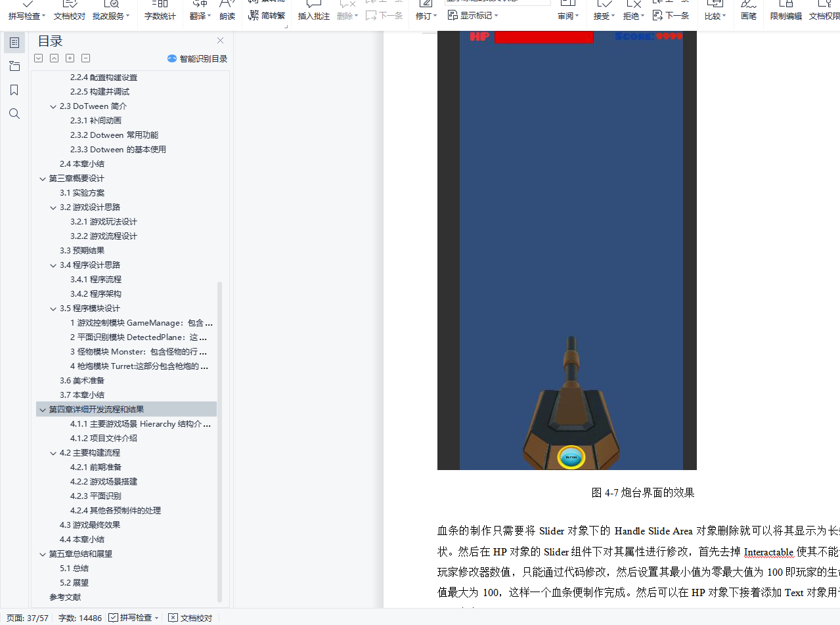Click the comment 下一条 next button
Viewport: 840px width, 625px height.
coord(384,15)
